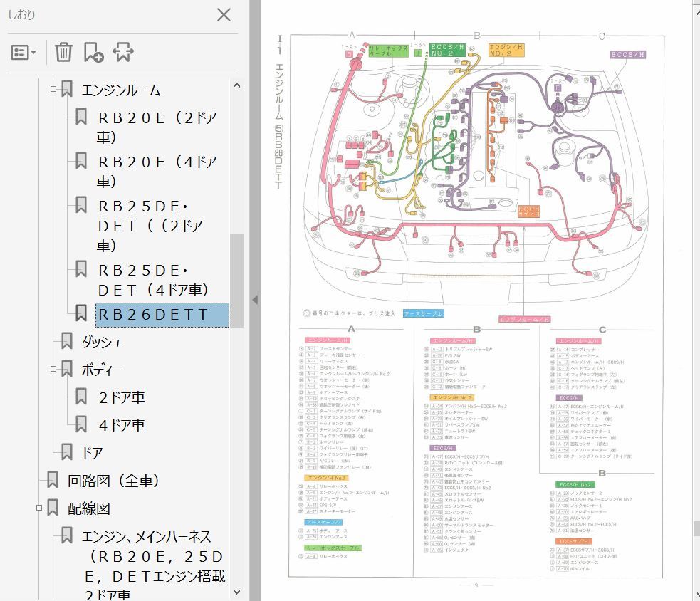Select the highlighted ＲＢ２６ＤＥＴＴ bookmark
Screen dimensions: 700x601
pyautogui.click(x=162, y=315)
